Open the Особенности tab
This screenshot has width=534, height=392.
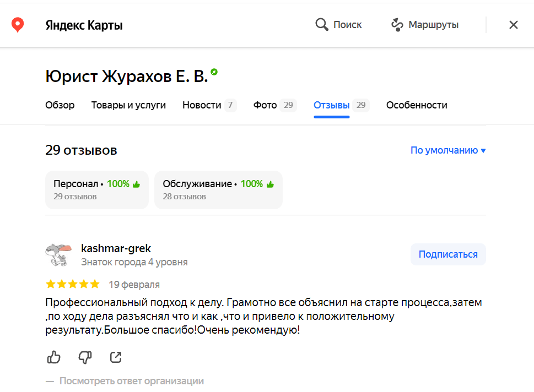(417, 105)
